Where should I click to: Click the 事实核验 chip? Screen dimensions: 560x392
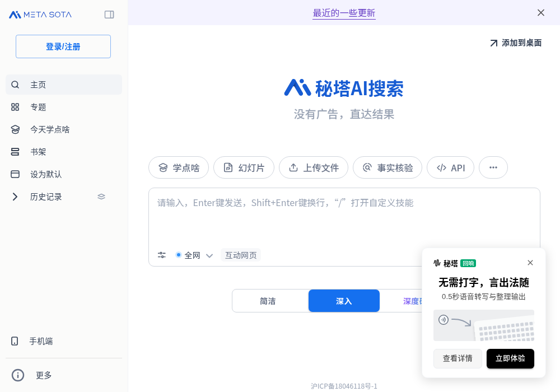pos(388,167)
